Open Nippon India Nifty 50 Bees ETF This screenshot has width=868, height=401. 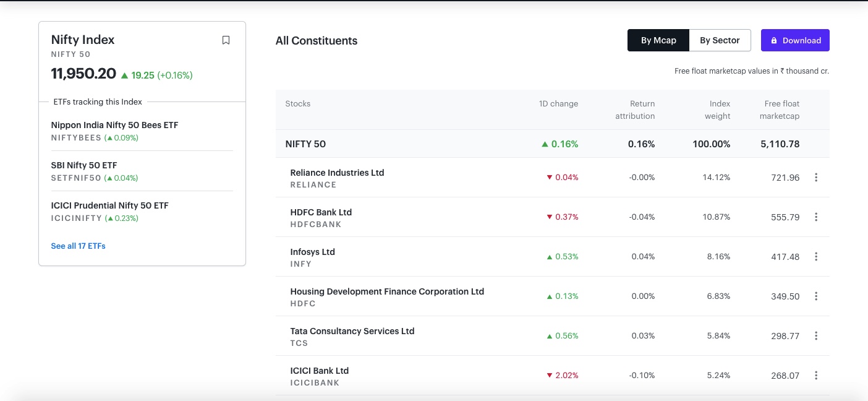(114, 125)
